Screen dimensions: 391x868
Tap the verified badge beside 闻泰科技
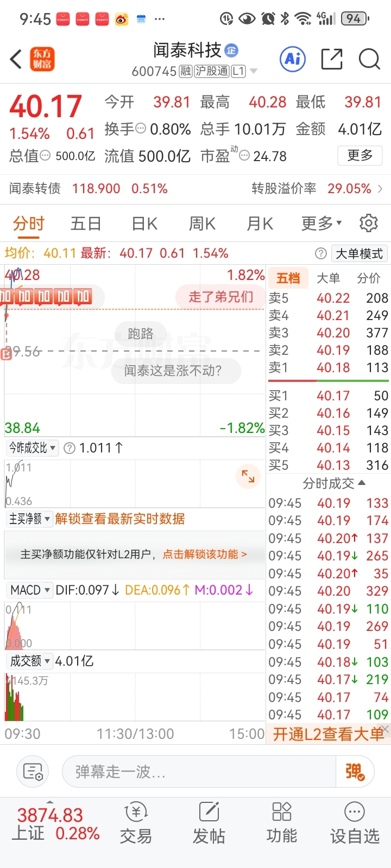pyautogui.click(x=231, y=50)
